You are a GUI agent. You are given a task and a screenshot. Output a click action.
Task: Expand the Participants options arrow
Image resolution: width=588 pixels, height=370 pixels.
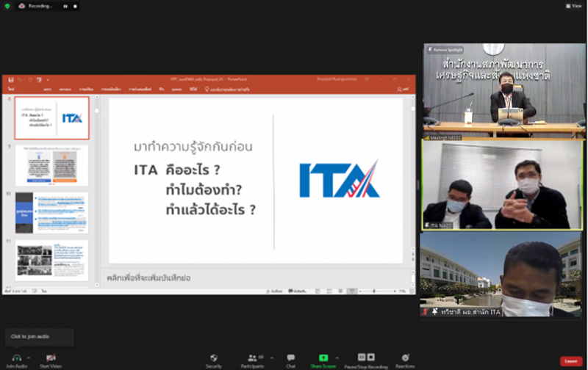pyautogui.click(x=271, y=358)
